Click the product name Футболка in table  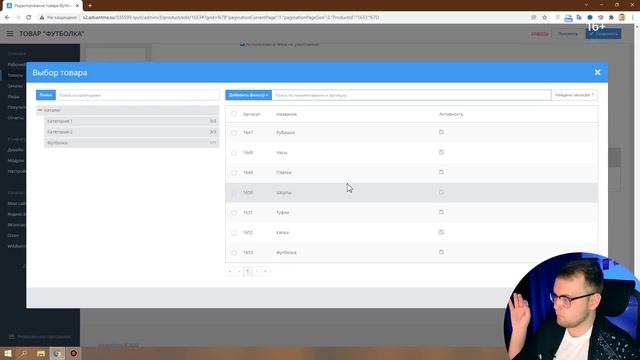click(x=286, y=253)
